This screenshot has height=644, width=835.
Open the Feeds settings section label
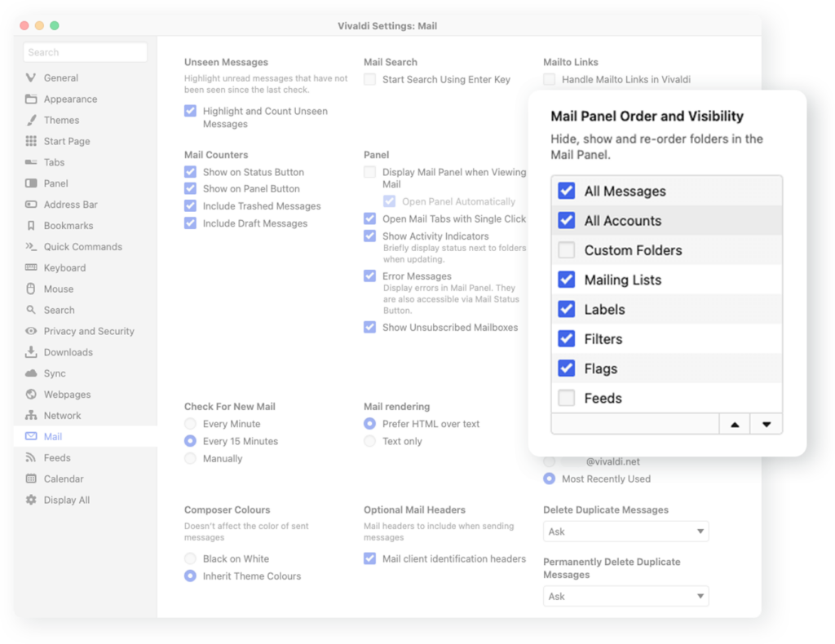pos(57,457)
